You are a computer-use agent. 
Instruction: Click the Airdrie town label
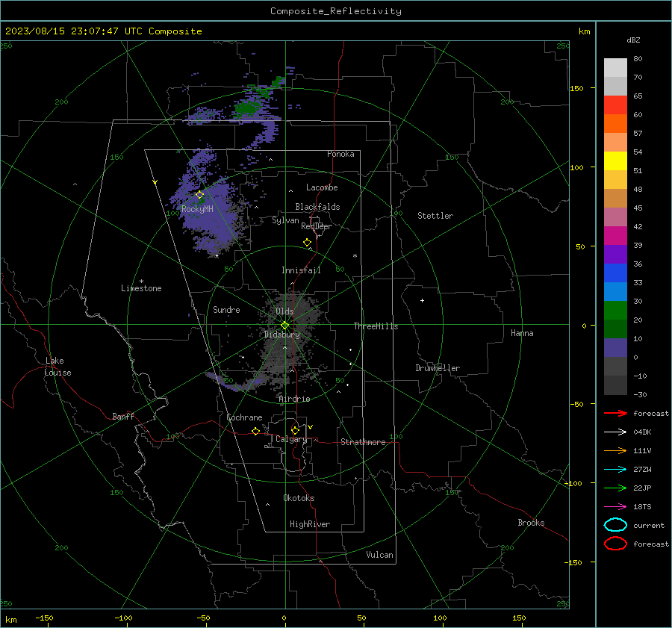[294, 399]
